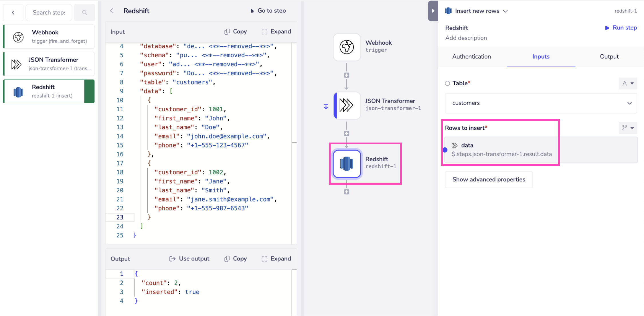This screenshot has width=644, height=316.
Task: Click the Search steps input field
Action: pyautogui.click(x=49, y=13)
